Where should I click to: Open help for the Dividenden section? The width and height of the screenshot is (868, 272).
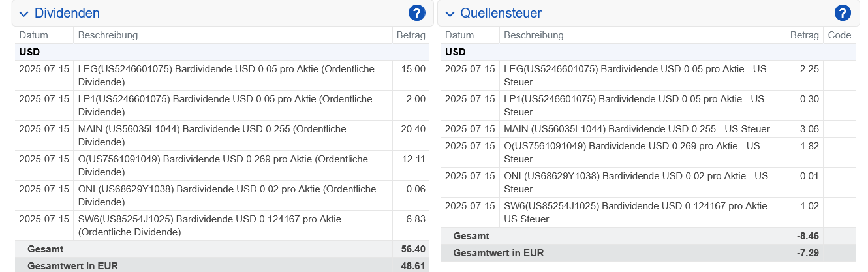pyautogui.click(x=417, y=13)
